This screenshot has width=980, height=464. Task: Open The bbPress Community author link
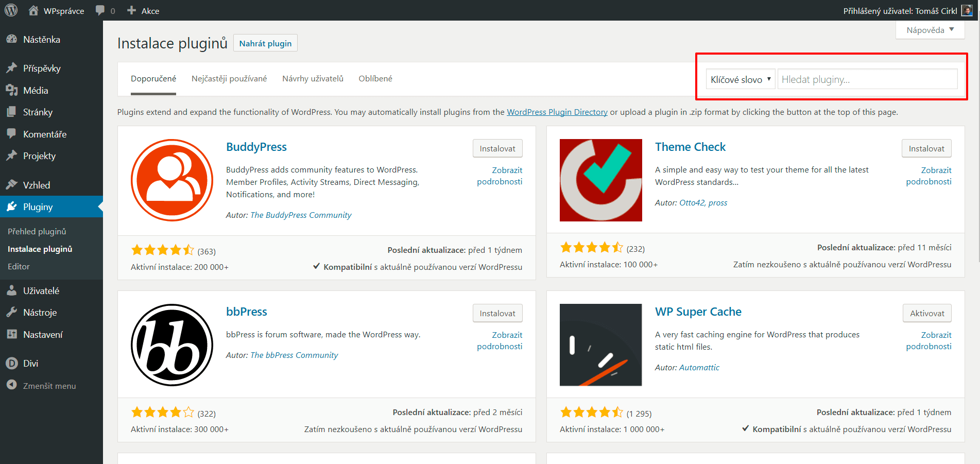click(x=294, y=355)
